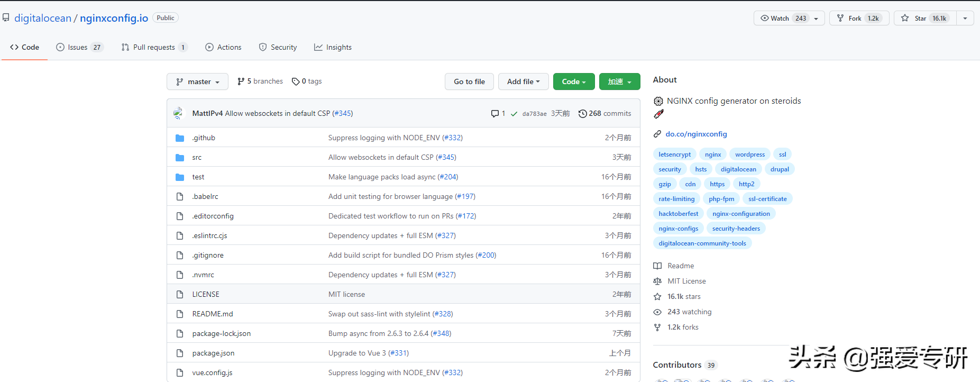This screenshot has width=980, height=382.
Task: Click commit status green checkmark icon
Action: click(x=514, y=114)
